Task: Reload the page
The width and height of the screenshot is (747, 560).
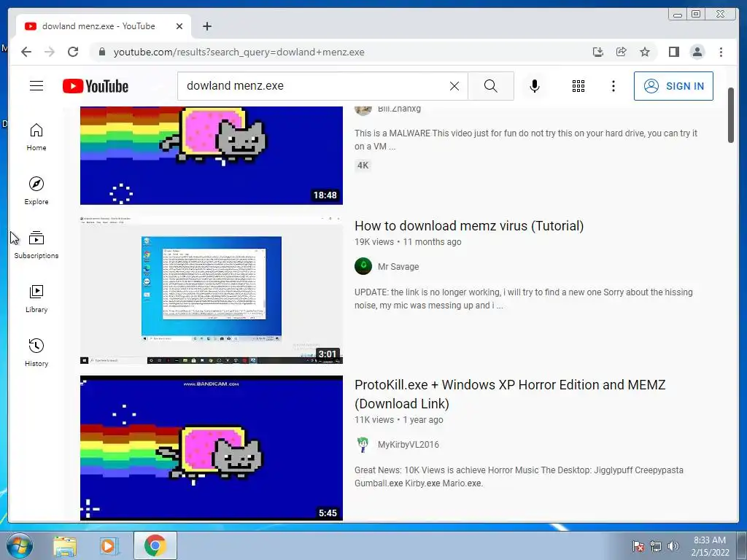Action: (x=73, y=52)
